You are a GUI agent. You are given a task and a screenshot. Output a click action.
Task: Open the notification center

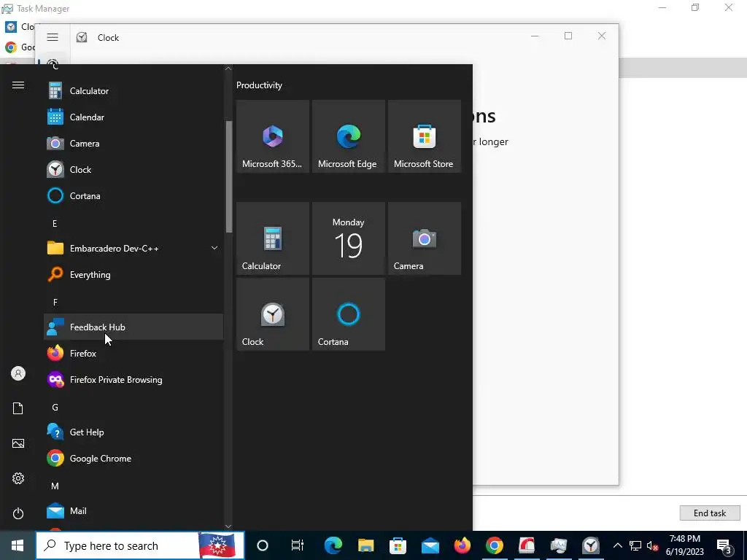724,545
